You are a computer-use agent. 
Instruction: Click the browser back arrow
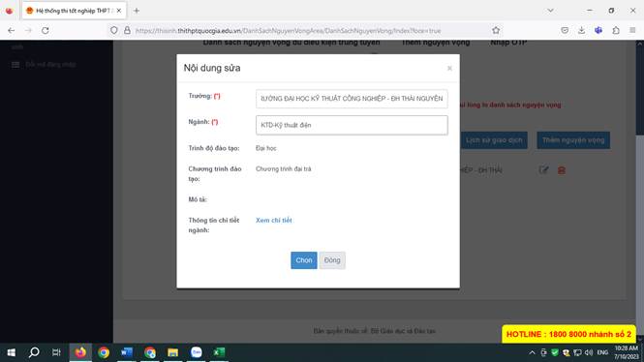click(11, 30)
